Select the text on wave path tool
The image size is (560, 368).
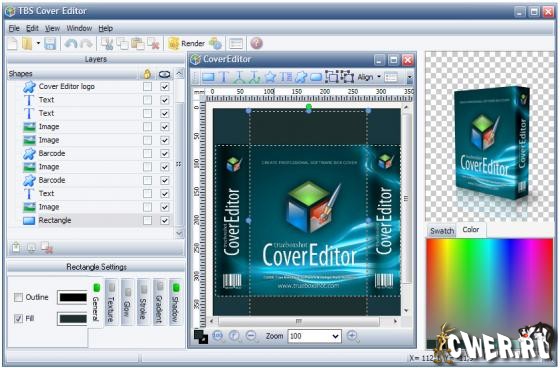click(254, 77)
